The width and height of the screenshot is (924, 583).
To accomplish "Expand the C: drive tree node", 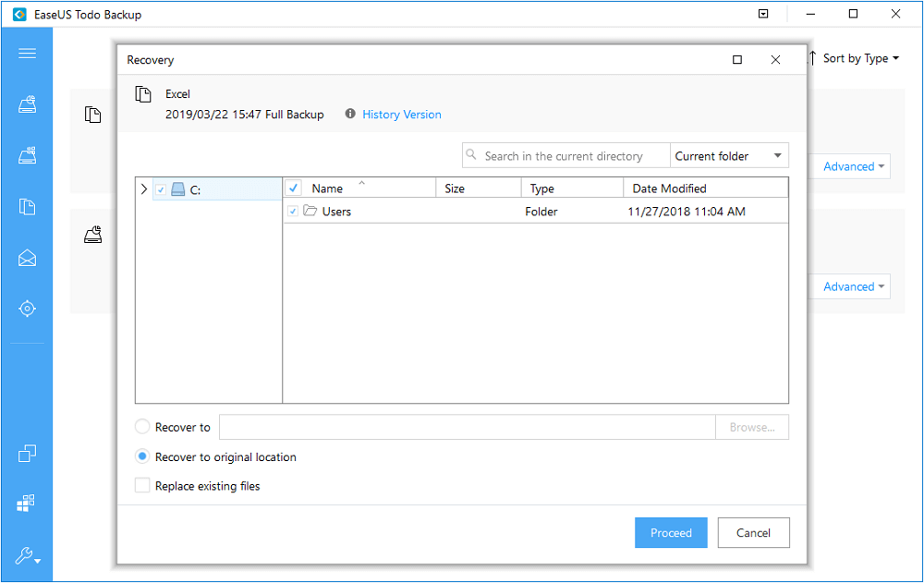I will point(143,188).
